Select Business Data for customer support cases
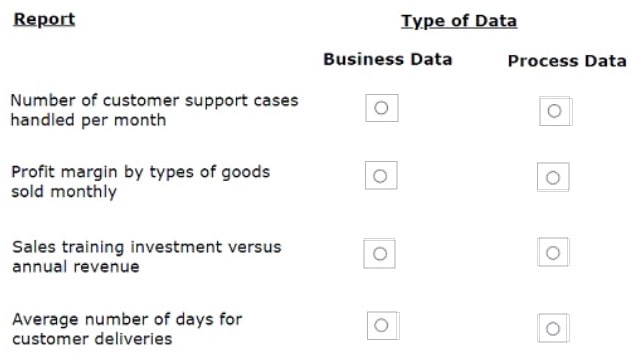The height and width of the screenshot is (362, 634). [381, 108]
